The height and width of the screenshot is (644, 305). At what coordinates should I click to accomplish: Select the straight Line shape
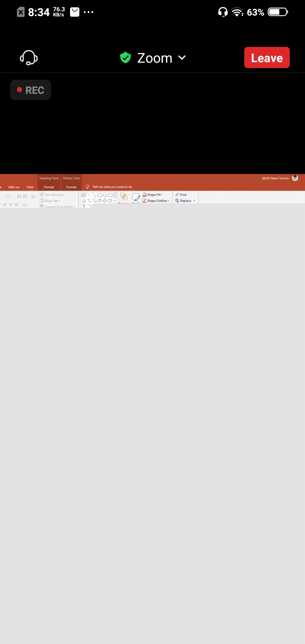[x=89, y=195]
